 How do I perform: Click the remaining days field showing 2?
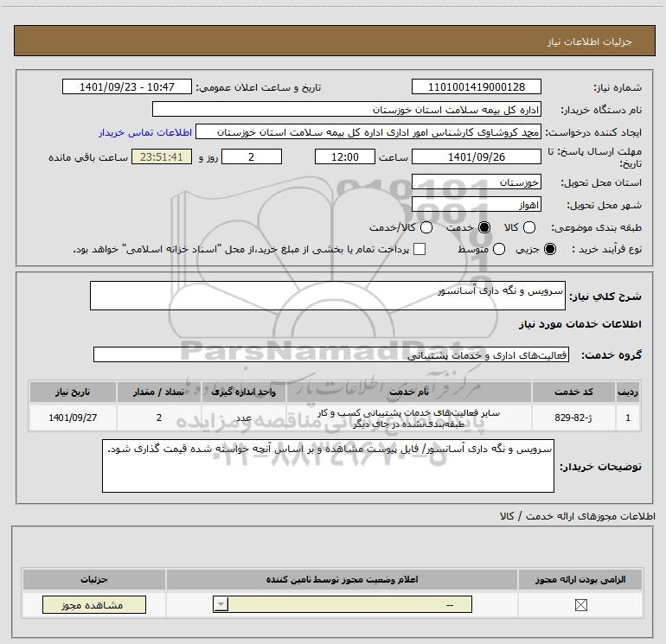(252, 156)
